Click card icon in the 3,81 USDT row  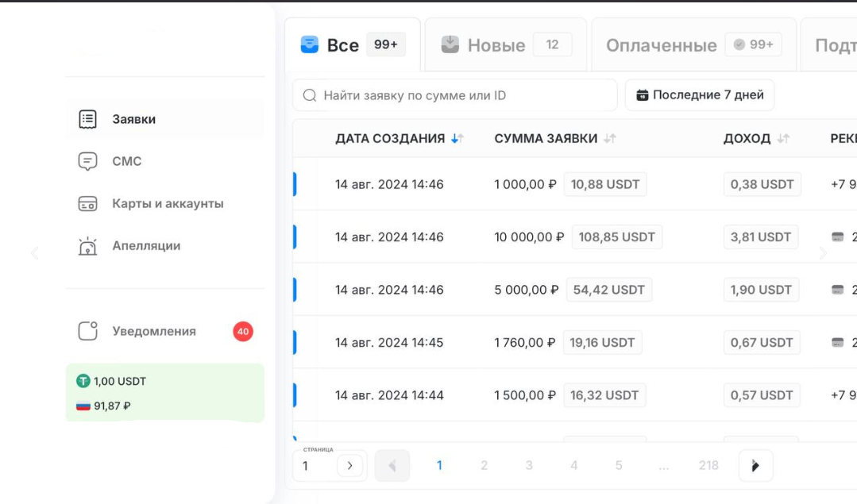(837, 237)
